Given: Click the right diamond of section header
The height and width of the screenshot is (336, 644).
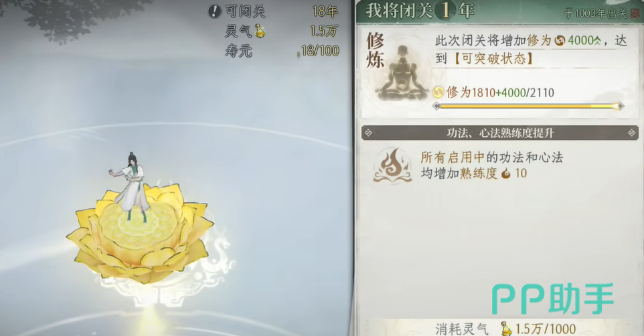Looking at the screenshot, I should click(632, 133).
